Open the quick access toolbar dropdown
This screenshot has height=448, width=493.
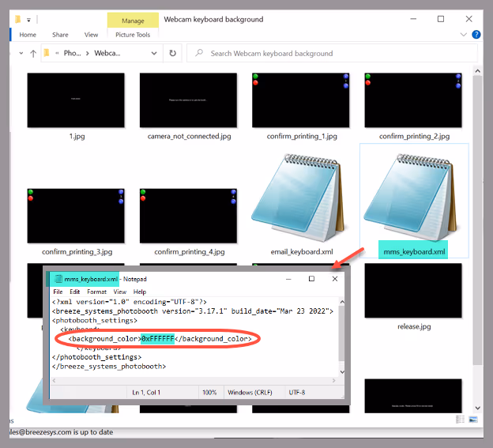pos(28,20)
